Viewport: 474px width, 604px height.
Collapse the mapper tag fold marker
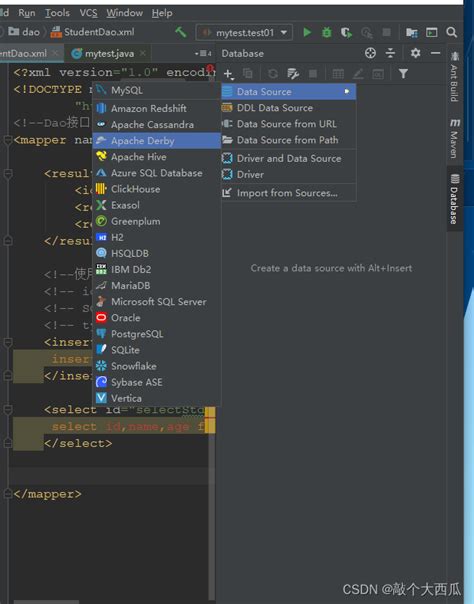(8, 140)
